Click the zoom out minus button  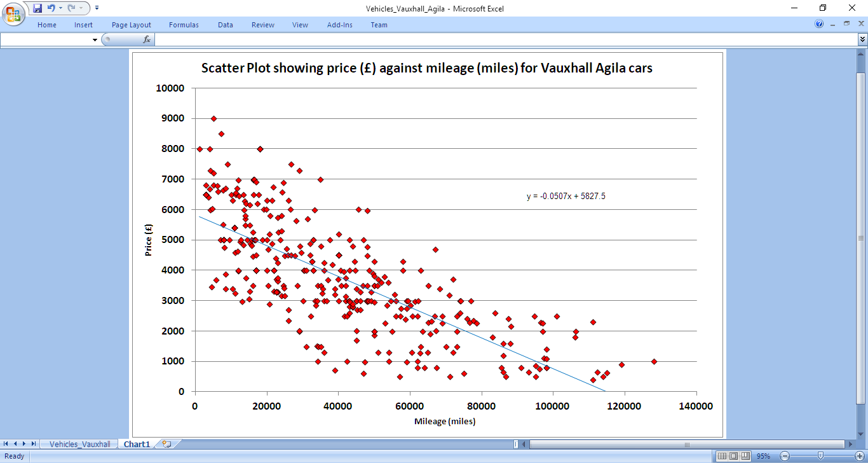point(784,456)
